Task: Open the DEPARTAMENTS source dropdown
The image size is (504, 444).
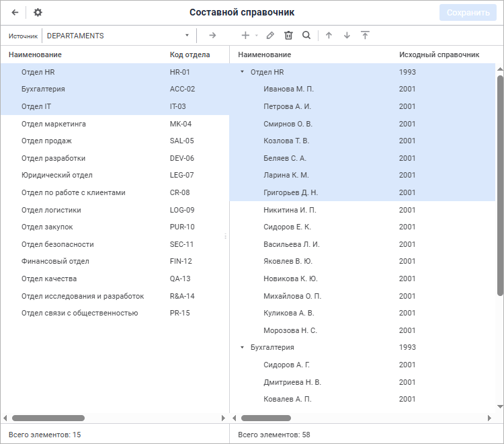Action: [118, 36]
